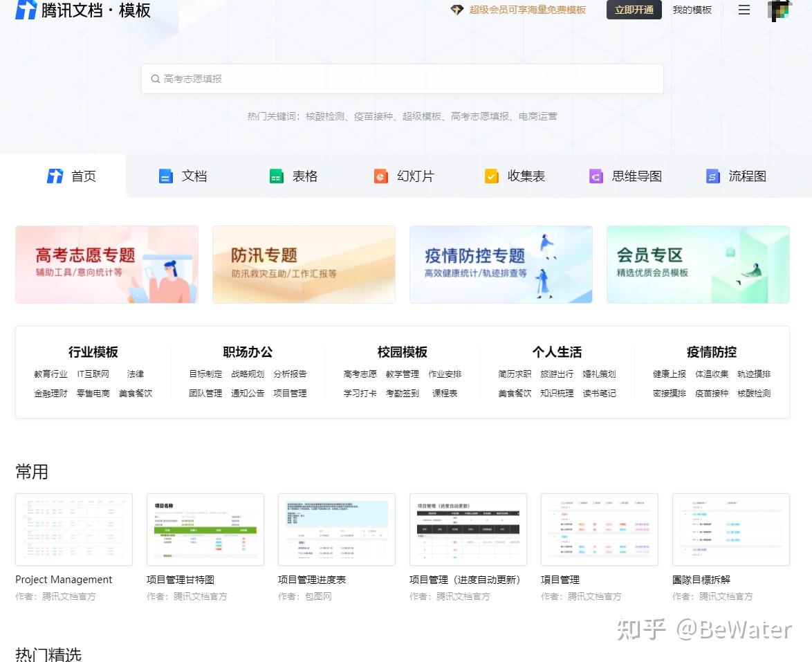Click the diamond super member icon

456,10
